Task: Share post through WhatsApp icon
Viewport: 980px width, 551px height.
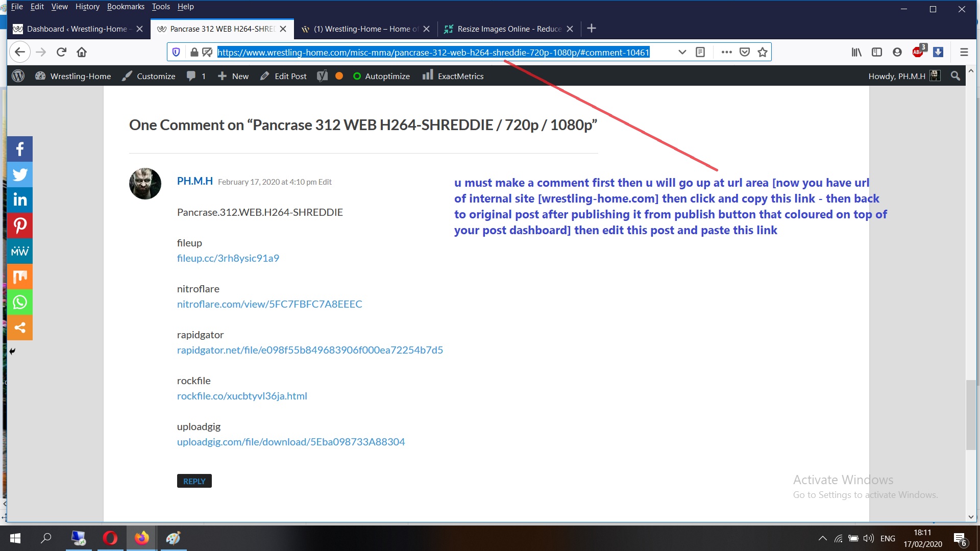Action: click(20, 302)
